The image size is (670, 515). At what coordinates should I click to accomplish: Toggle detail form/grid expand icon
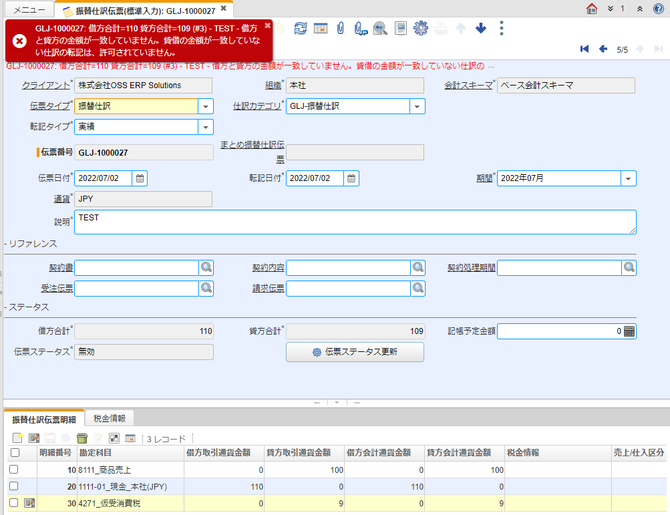(x=114, y=438)
